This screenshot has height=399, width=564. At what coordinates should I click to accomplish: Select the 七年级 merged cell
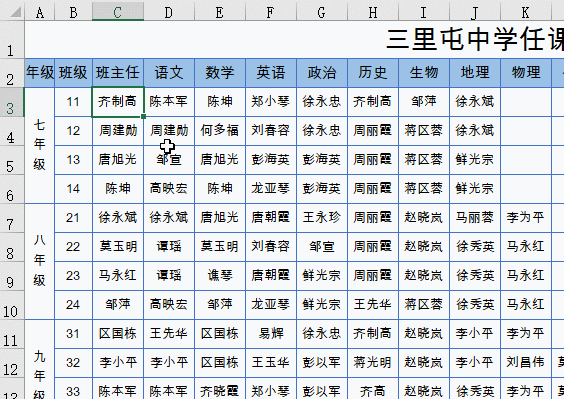[40, 145]
